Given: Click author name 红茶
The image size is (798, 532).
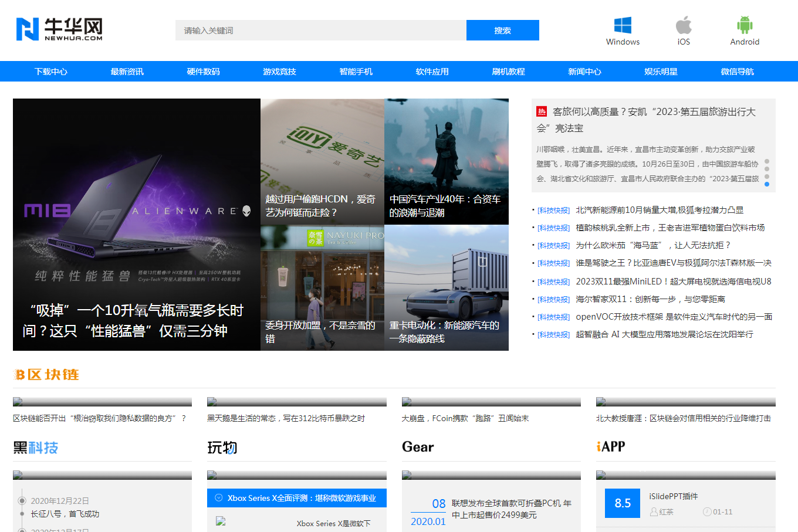Looking at the screenshot, I should point(667,512).
